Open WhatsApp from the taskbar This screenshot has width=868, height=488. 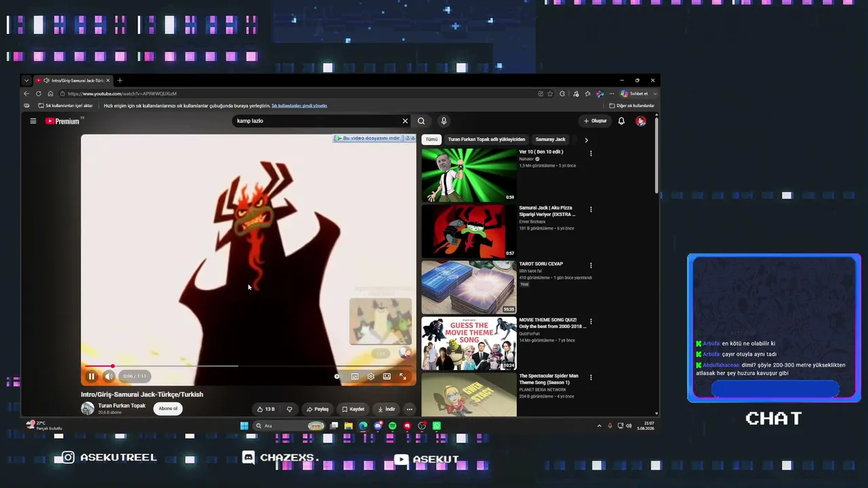[437, 426]
